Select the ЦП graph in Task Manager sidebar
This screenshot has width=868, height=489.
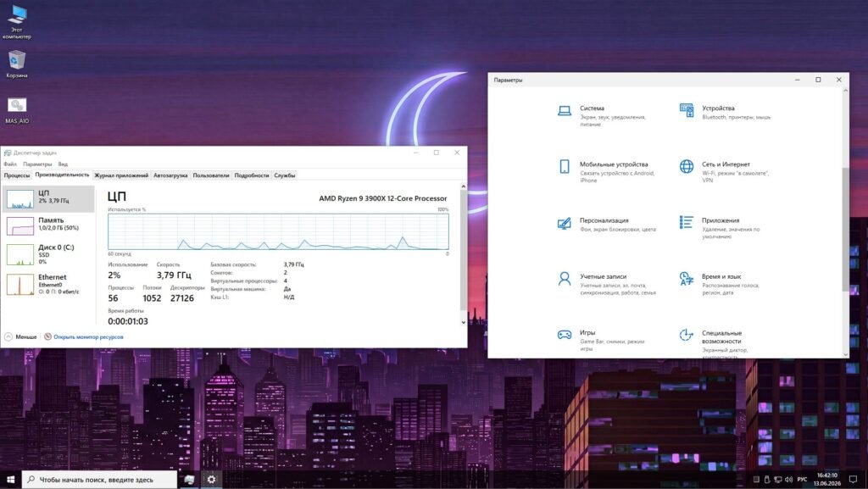coord(20,199)
